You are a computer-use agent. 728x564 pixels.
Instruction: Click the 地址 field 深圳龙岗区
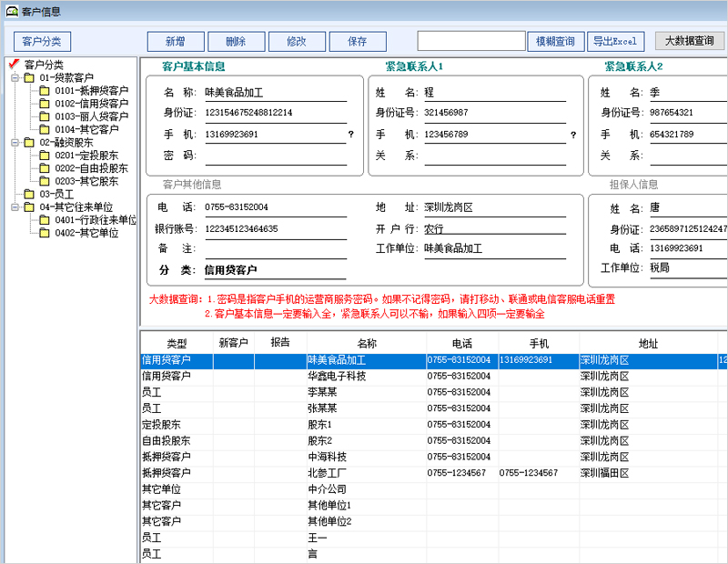pos(495,207)
